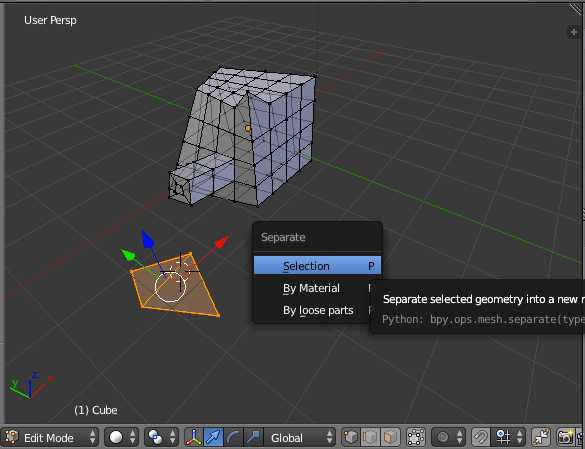This screenshot has width=585, height=449.
Task: Select the scale manipulator icon
Action: coord(253,437)
